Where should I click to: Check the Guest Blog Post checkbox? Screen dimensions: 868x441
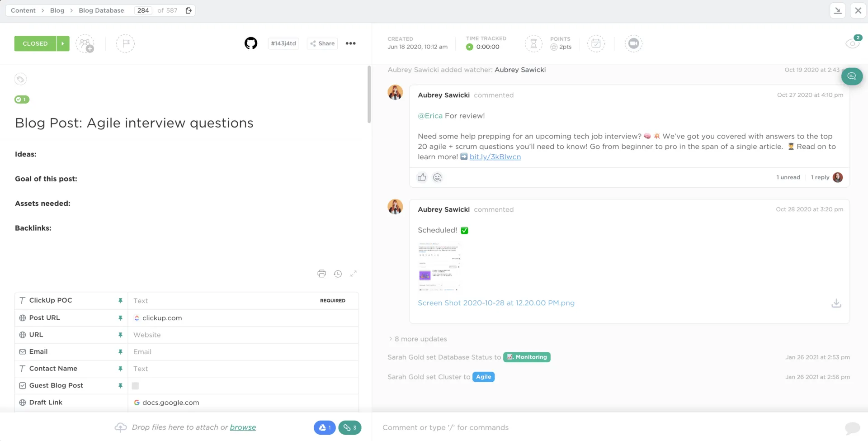pyautogui.click(x=135, y=386)
